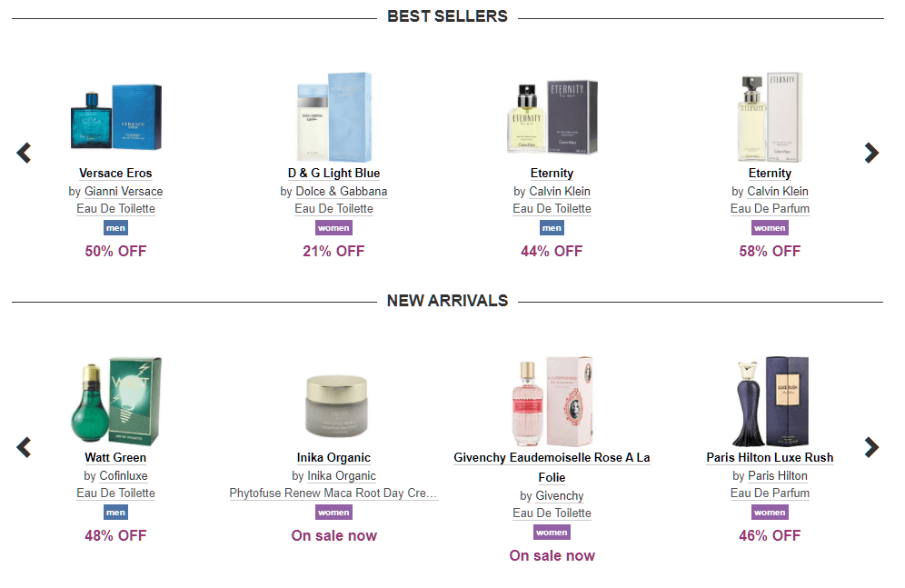Click the 'women' badge on Paris Hilton Luxe Rush
Viewport: 905px width, 588px height.
point(770,512)
